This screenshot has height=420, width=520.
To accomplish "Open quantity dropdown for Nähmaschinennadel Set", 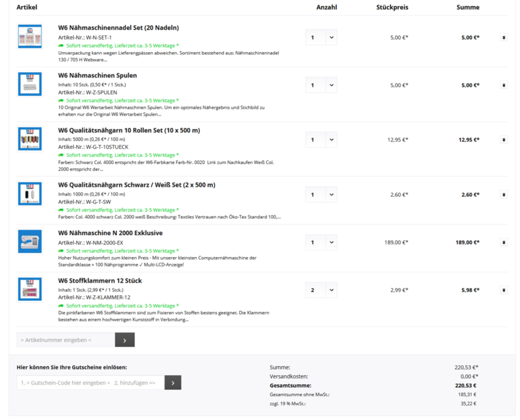I will [321, 38].
